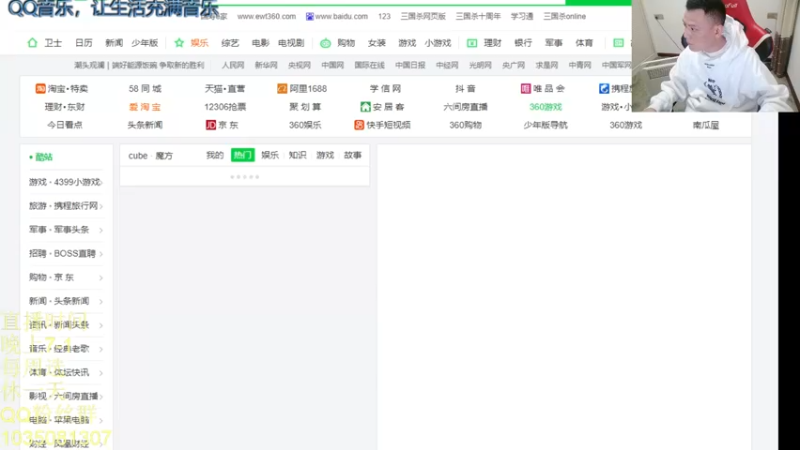
Task: Open the 三国杀网页版 bookmark
Action: (423, 16)
